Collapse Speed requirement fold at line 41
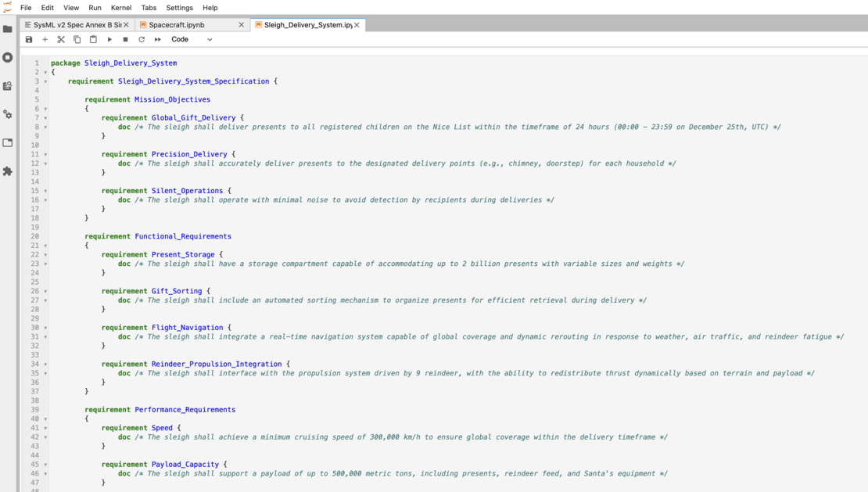868x492 pixels. pyautogui.click(x=45, y=428)
